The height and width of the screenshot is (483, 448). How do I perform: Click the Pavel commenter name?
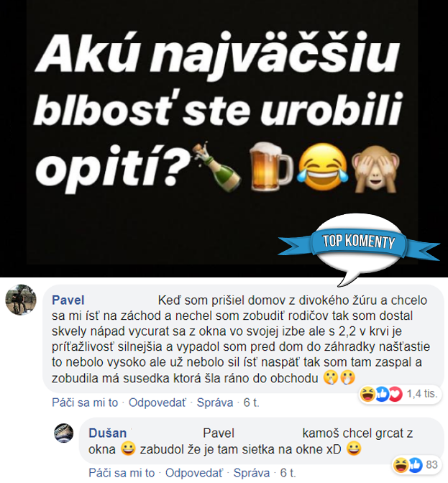click(68, 300)
